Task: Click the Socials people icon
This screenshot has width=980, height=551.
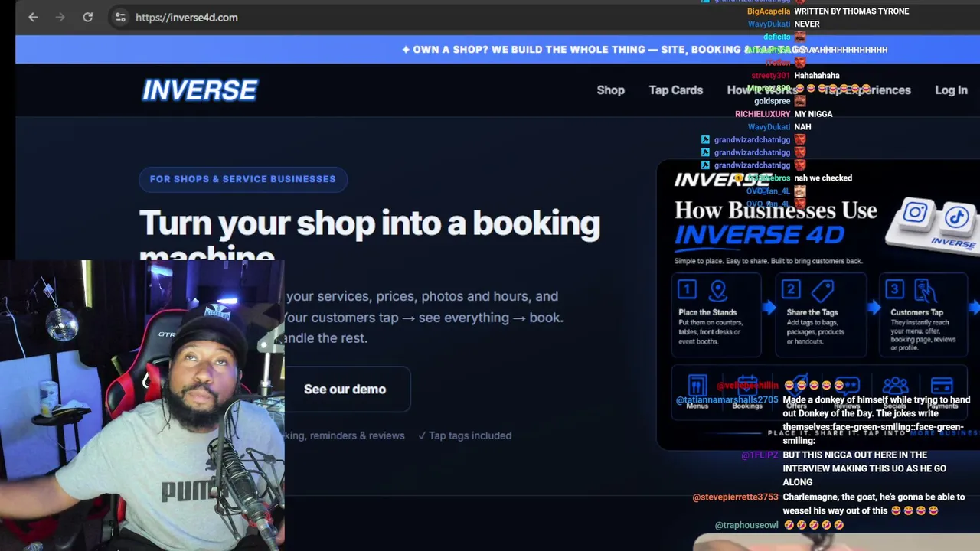Action: pos(895,386)
